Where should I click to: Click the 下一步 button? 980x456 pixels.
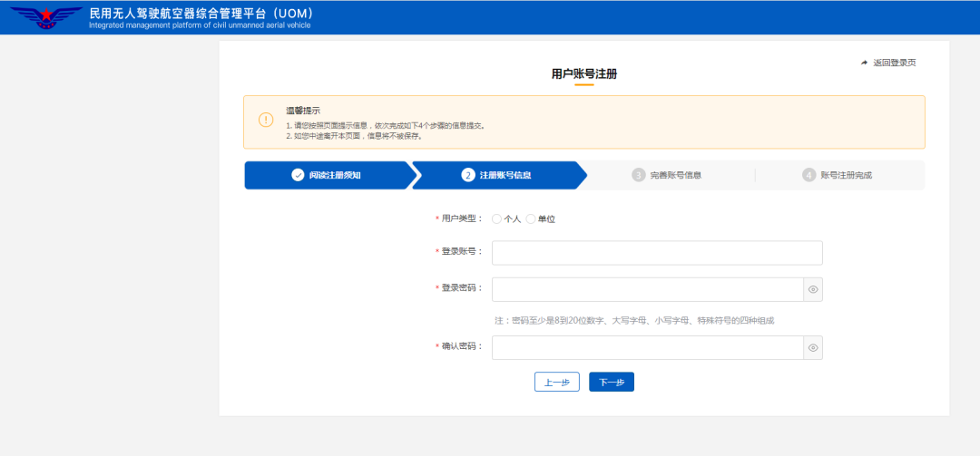pyautogui.click(x=612, y=382)
